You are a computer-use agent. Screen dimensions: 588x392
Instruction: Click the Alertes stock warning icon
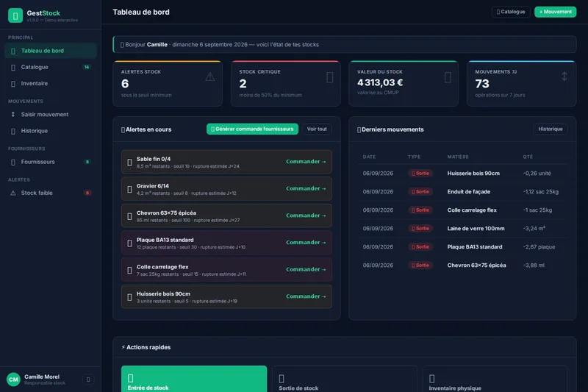point(210,77)
